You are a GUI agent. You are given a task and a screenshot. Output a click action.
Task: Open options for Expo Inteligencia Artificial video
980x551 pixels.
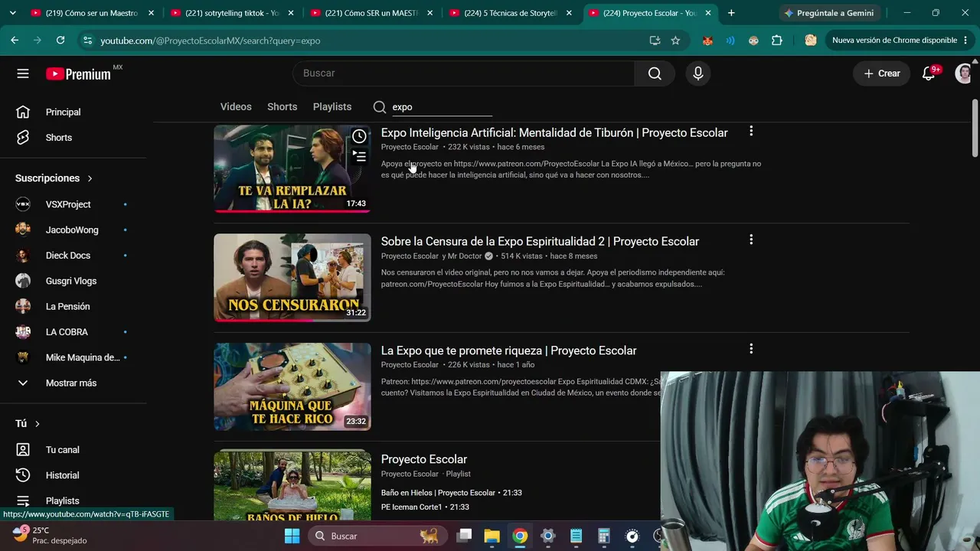point(751,132)
